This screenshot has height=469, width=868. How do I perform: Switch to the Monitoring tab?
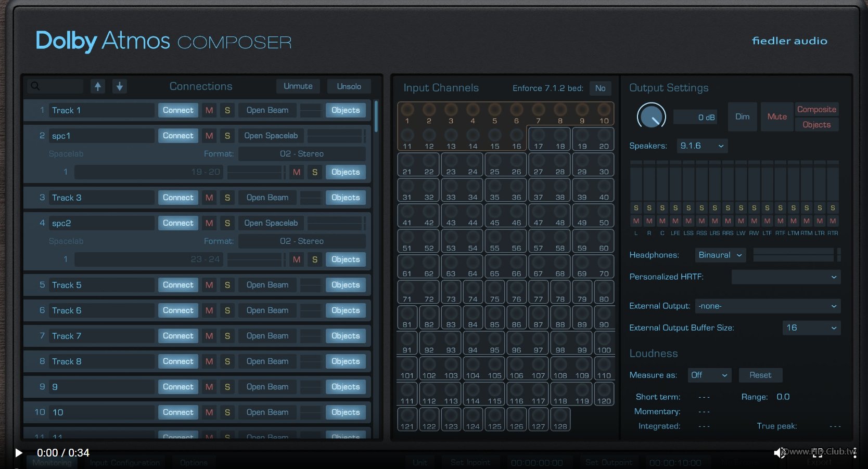[x=52, y=463]
